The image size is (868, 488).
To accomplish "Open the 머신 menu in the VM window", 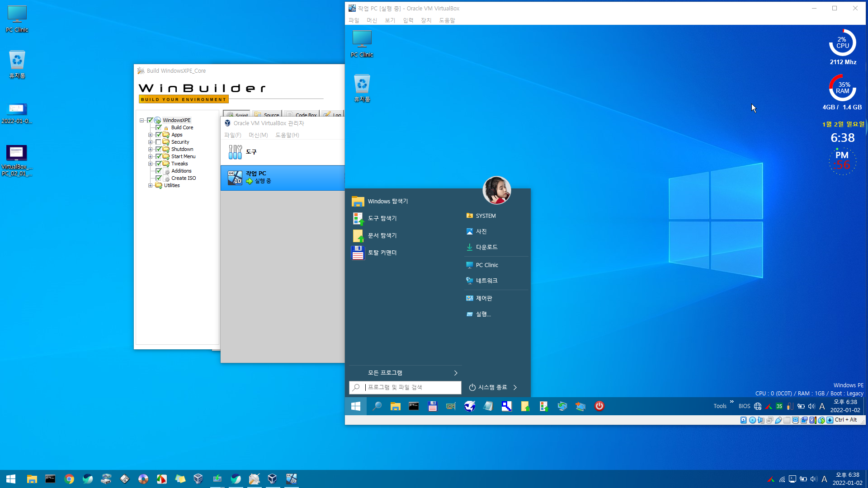I will click(372, 20).
